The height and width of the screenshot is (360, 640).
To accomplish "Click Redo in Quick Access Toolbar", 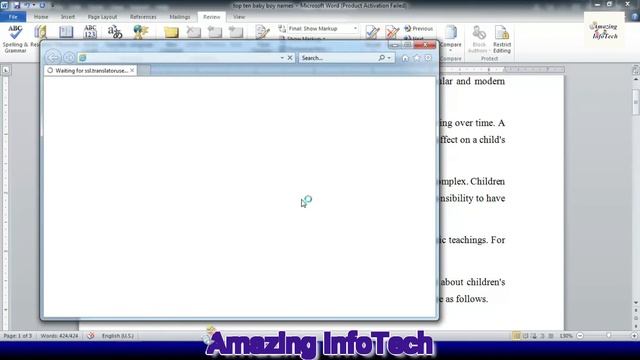I will (x=42, y=5).
